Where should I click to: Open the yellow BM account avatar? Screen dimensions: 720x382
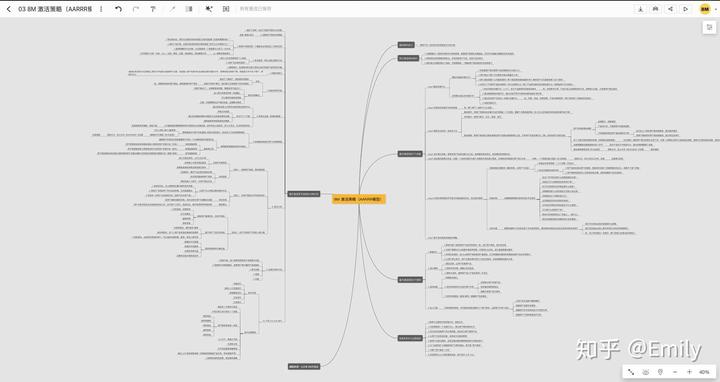coord(705,9)
